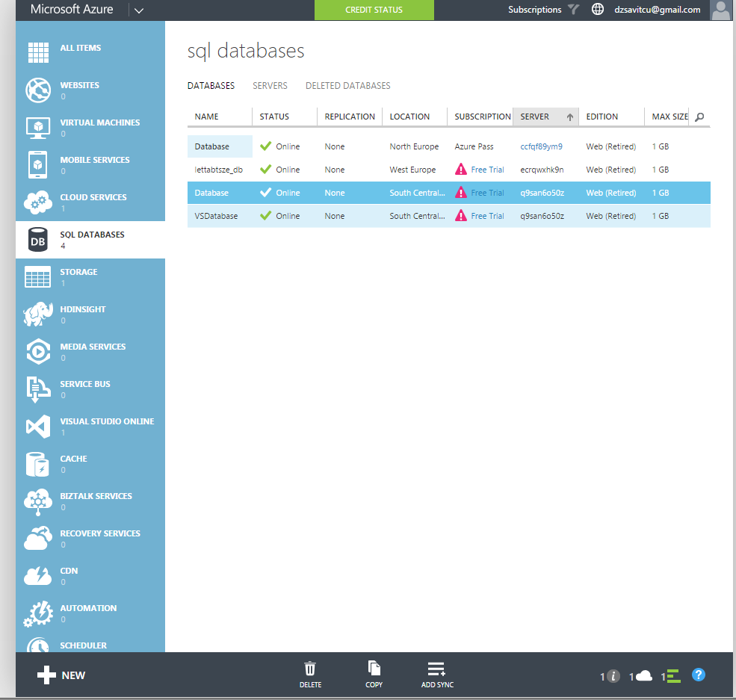Screen dimensions: 736x700
Task: Click the Azure Pass subscription cell
Action: click(x=474, y=146)
